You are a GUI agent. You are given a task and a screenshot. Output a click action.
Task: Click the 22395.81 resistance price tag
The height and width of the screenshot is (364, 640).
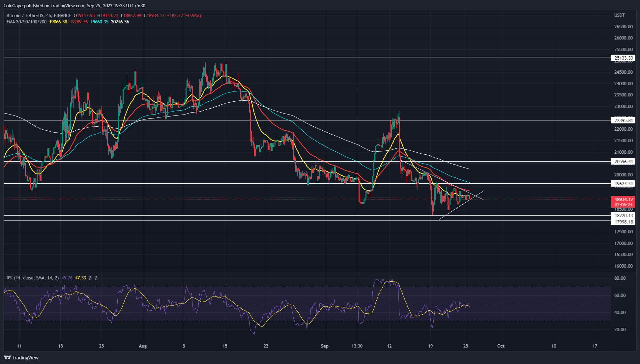(623, 120)
